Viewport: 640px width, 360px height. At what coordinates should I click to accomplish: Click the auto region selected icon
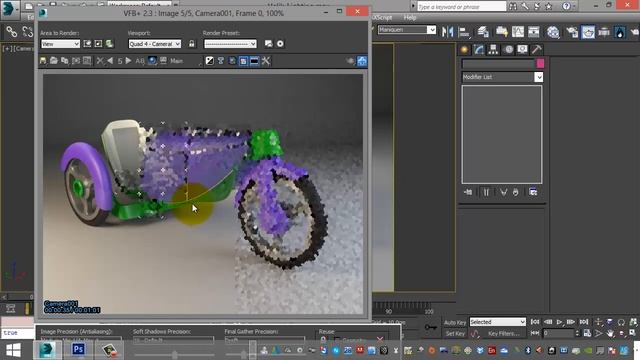[98, 44]
